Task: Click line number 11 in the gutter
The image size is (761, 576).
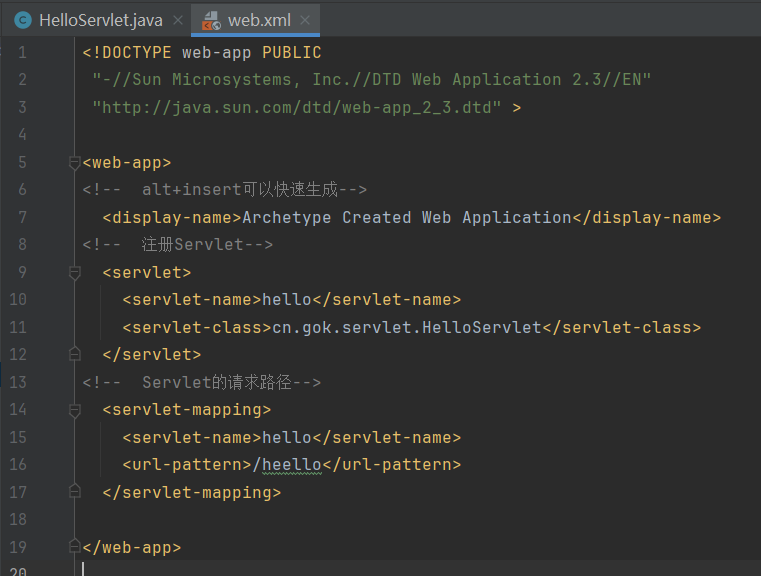Action: tap(18, 328)
